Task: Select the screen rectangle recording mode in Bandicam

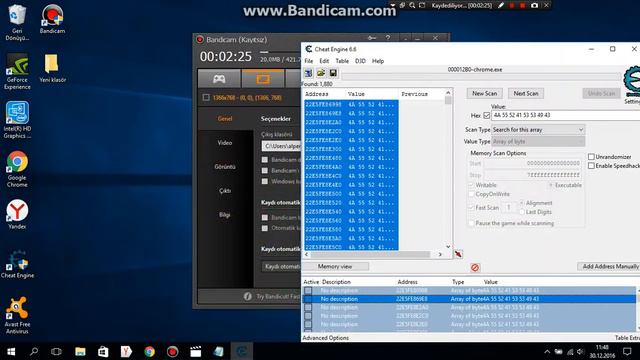Action: [263, 78]
